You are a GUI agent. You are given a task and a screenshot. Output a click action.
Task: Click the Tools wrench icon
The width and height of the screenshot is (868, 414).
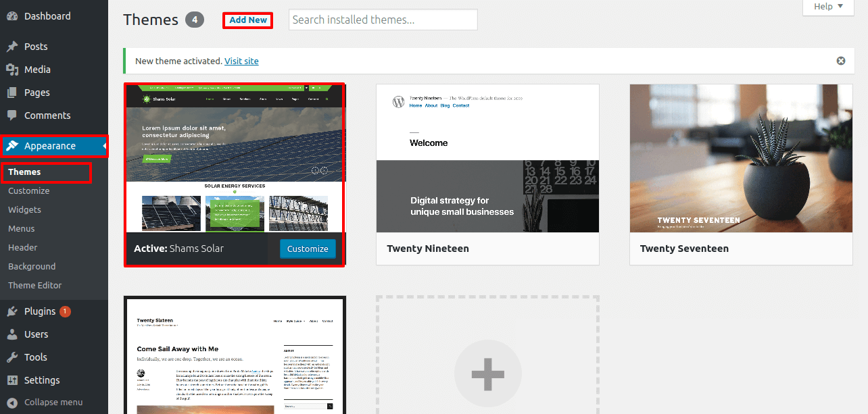(12, 357)
